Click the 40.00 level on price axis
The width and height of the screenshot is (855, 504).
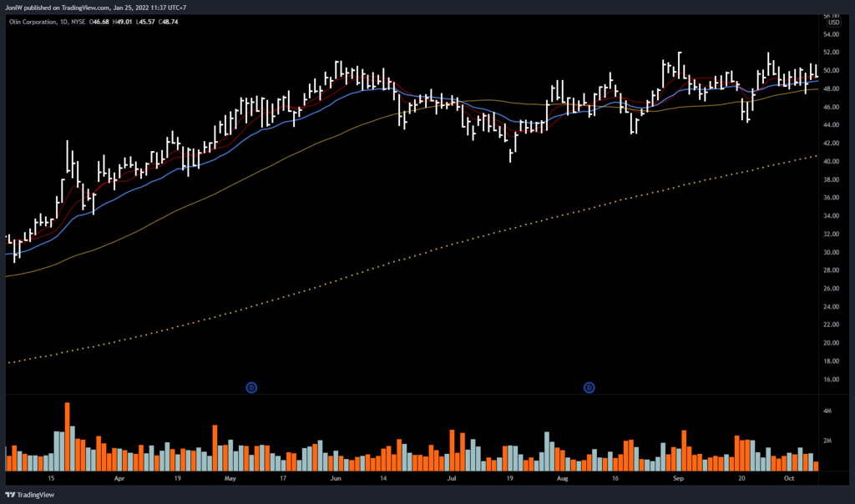click(x=832, y=161)
